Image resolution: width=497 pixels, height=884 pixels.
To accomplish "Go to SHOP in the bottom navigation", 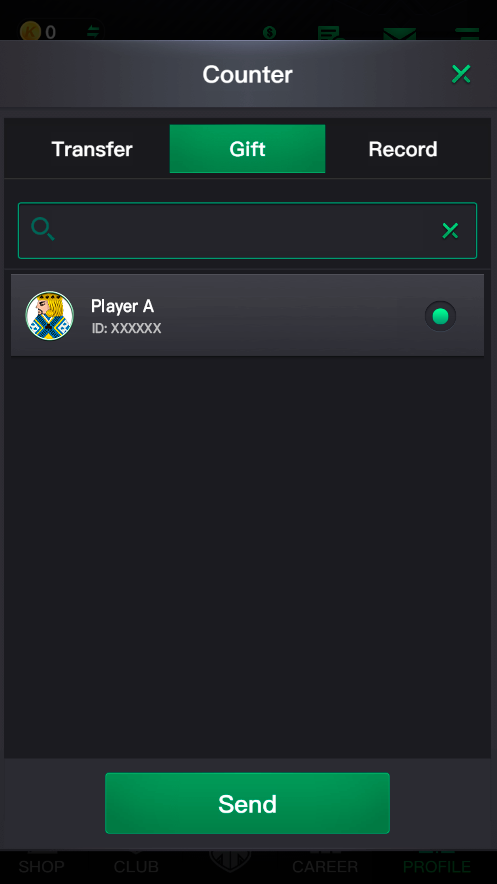I will (41, 866).
